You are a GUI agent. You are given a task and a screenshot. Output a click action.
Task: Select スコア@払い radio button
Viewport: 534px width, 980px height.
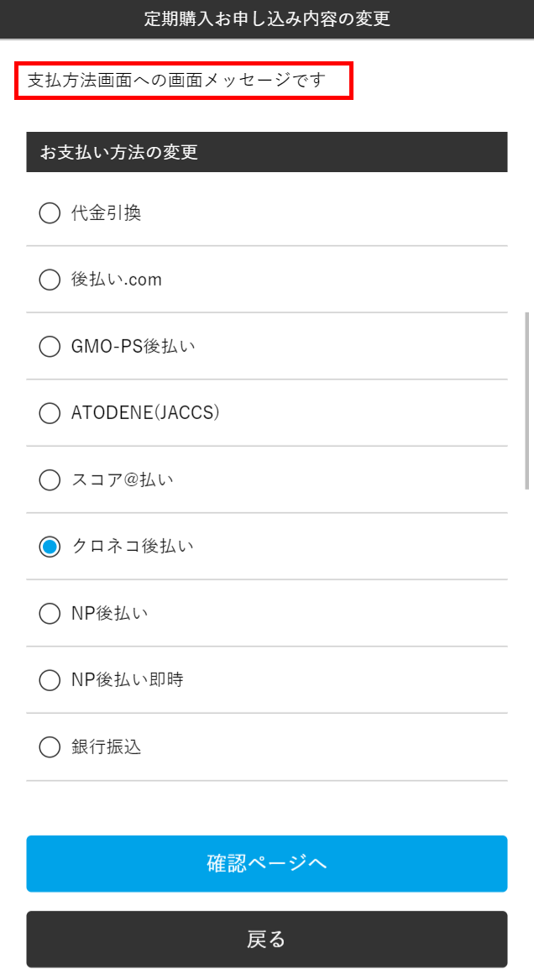(50, 480)
